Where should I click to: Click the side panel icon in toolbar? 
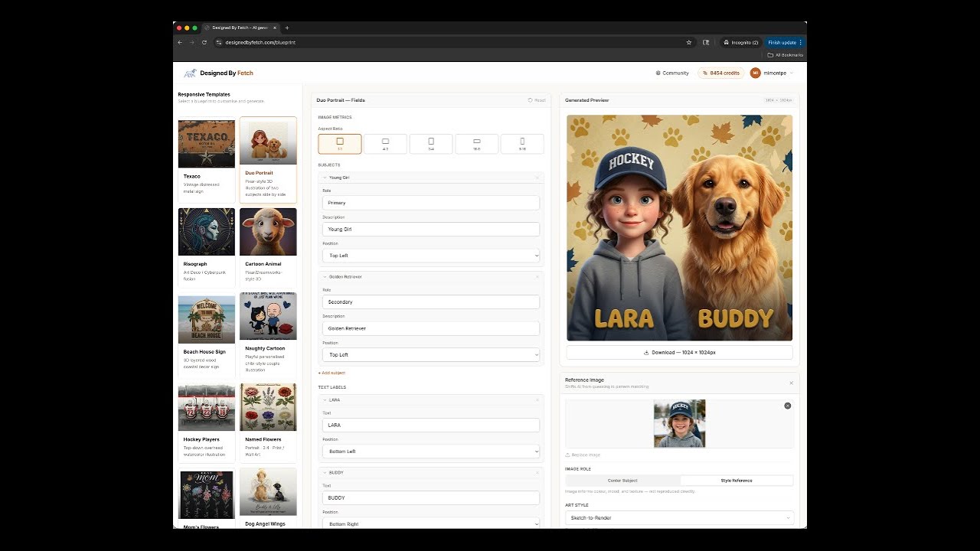pos(706,42)
